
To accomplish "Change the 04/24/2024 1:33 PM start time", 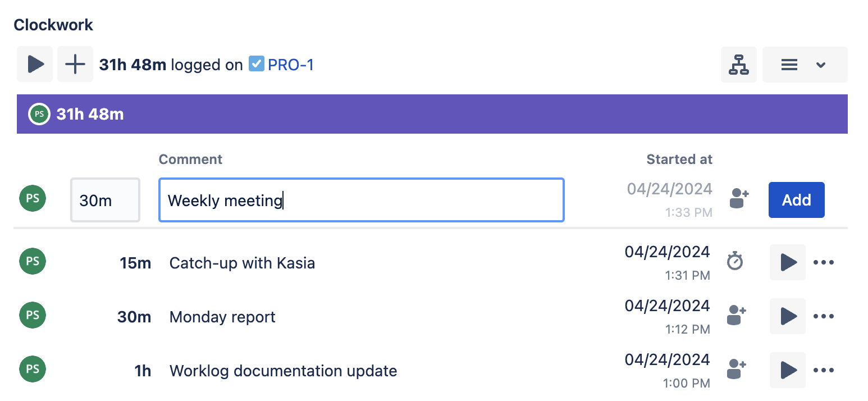I will point(669,199).
